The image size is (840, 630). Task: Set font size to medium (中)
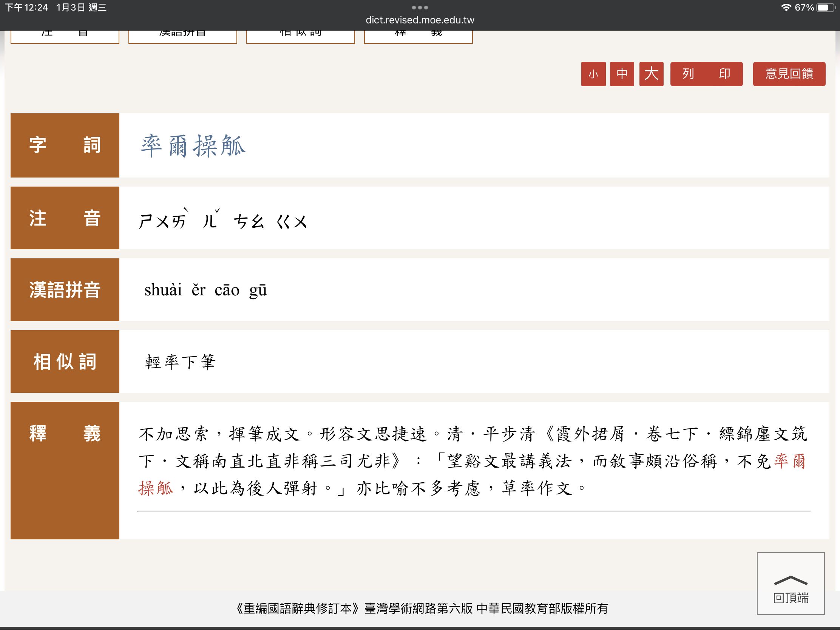622,74
